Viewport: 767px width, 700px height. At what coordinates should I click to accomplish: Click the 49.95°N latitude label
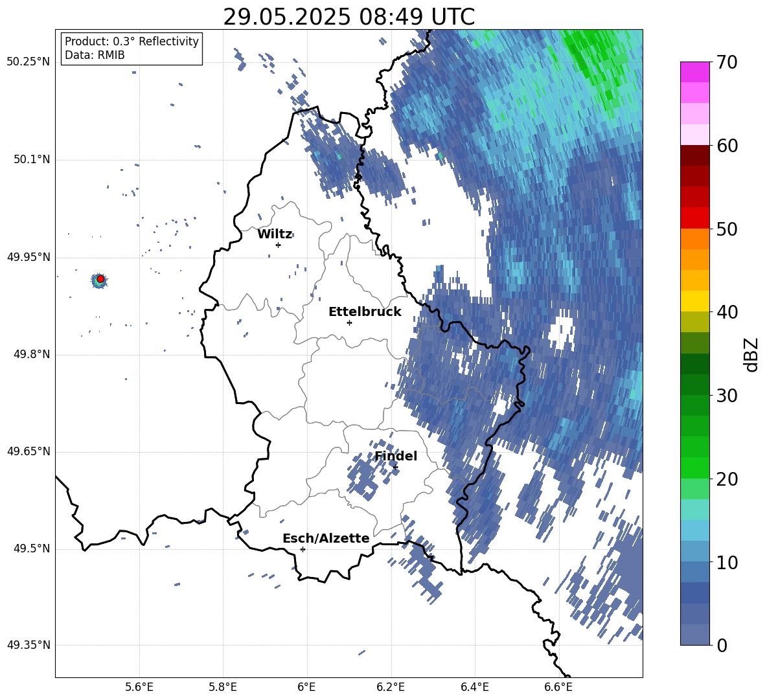click(x=29, y=257)
